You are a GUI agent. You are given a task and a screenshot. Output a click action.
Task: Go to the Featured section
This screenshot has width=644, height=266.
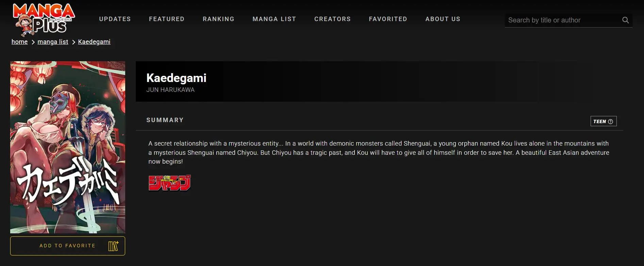(167, 19)
